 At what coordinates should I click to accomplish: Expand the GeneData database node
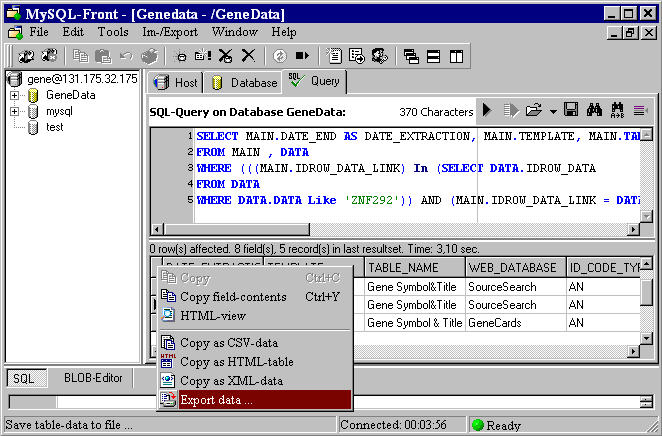[x=14, y=95]
